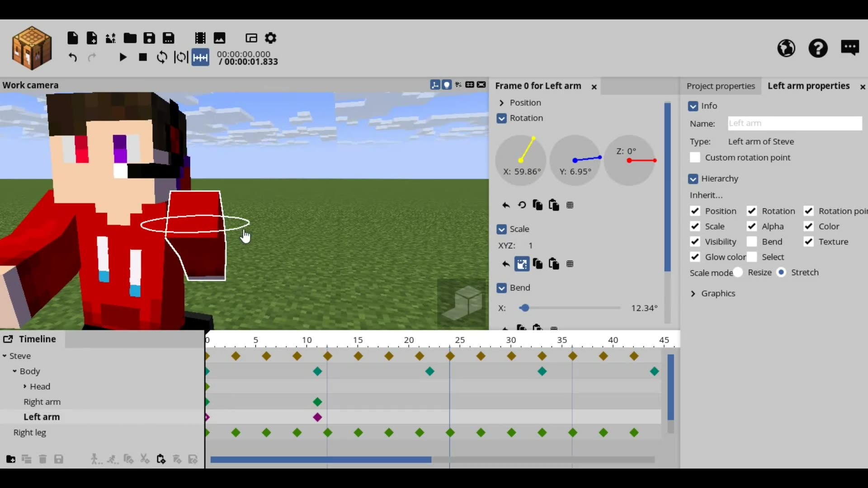Switch to the Project properties tab
This screenshot has height=488, width=868.
click(x=721, y=86)
